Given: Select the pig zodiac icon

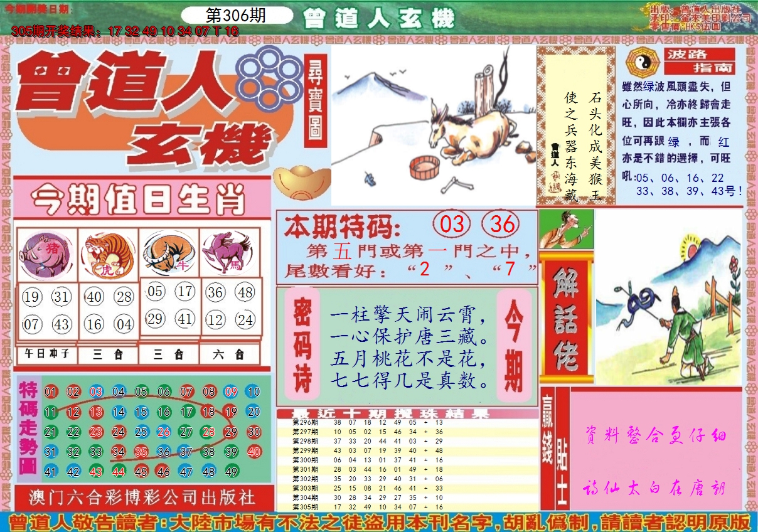Looking at the screenshot, I should 48,253.
